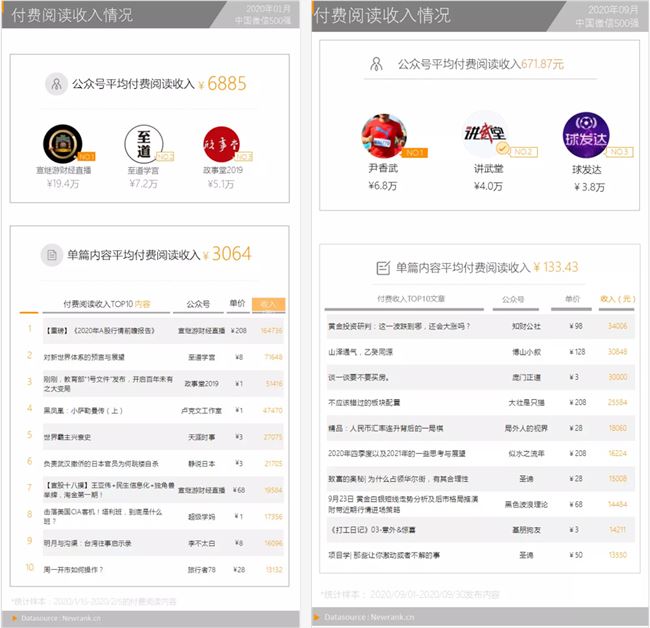Click the 公众号平均付费阅读收入 ¥6885 heading
The width and height of the screenshot is (650, 628).
click(159, 84)
